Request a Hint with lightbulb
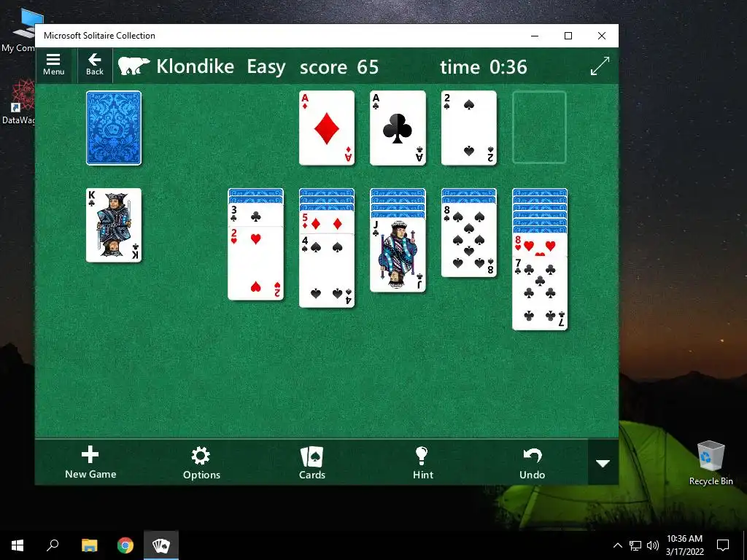 (423, 462)
